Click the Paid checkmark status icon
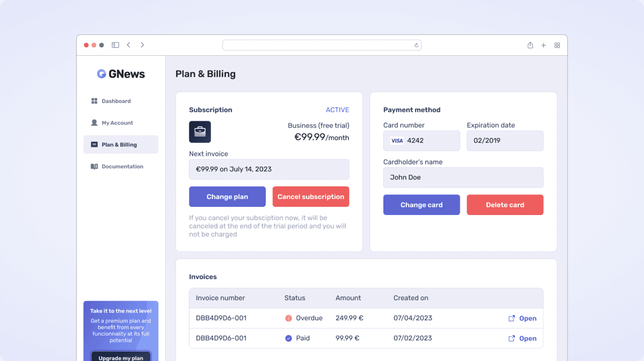This screenshot has height=361, width=644. (x=288, y=338)
